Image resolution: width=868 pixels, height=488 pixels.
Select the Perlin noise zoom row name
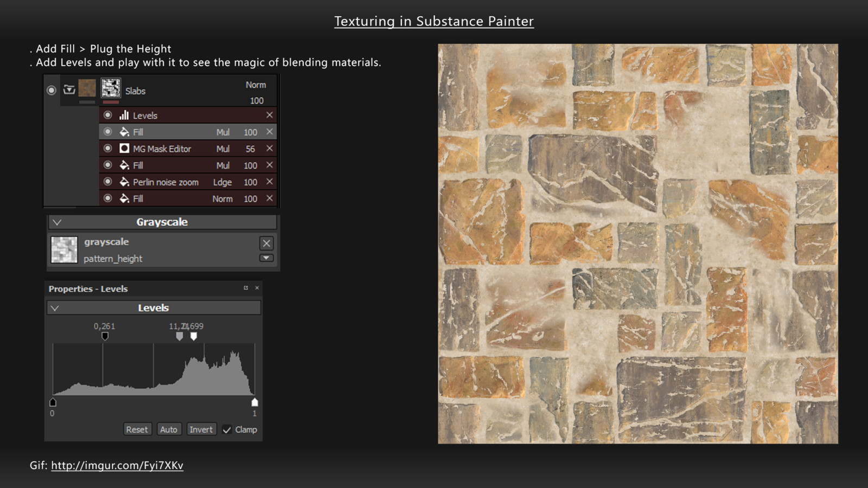click(x=165, y=182)
